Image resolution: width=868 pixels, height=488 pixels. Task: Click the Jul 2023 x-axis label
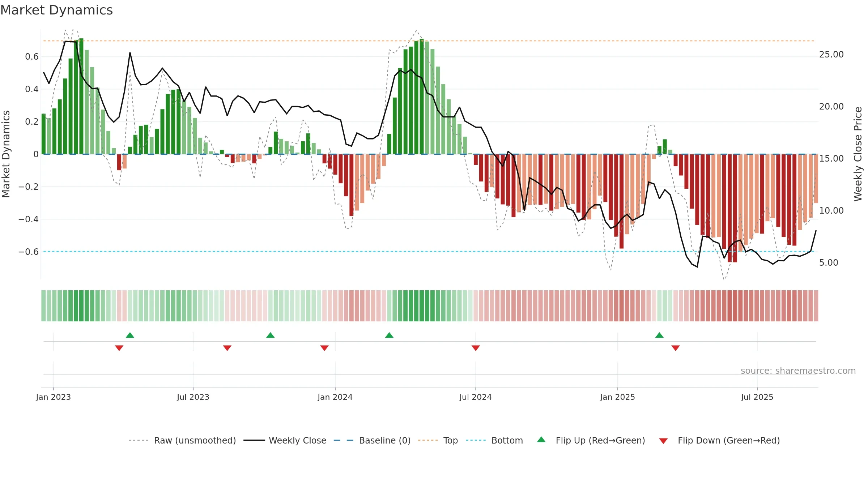[x=193, y=397]
